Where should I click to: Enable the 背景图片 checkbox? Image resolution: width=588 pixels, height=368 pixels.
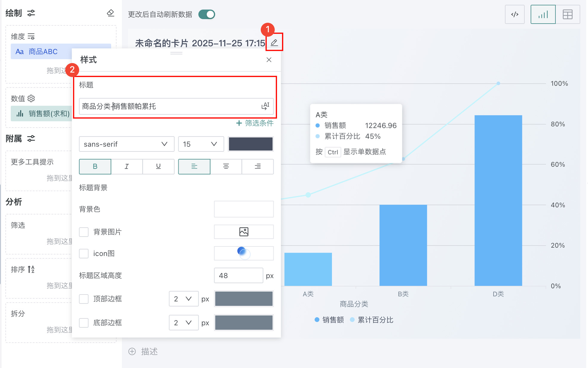coord(84,232)
